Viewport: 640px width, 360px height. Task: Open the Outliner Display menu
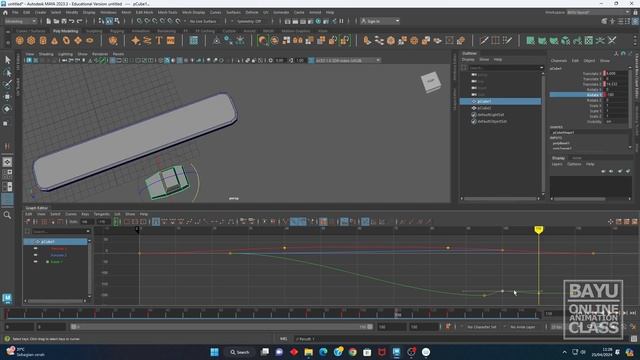coord(468,60)
